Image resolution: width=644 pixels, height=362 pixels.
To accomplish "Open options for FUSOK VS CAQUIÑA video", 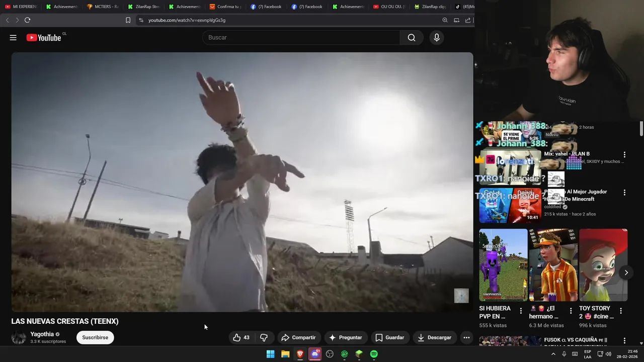I will (624, 341).
